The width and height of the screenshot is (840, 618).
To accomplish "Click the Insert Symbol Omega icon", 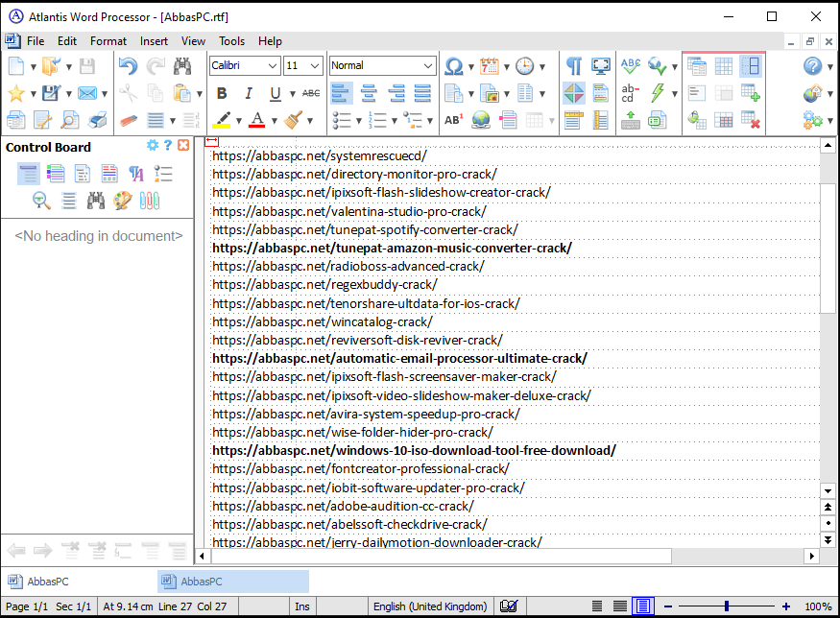I will pyautogui.click(x=454, y=66).
